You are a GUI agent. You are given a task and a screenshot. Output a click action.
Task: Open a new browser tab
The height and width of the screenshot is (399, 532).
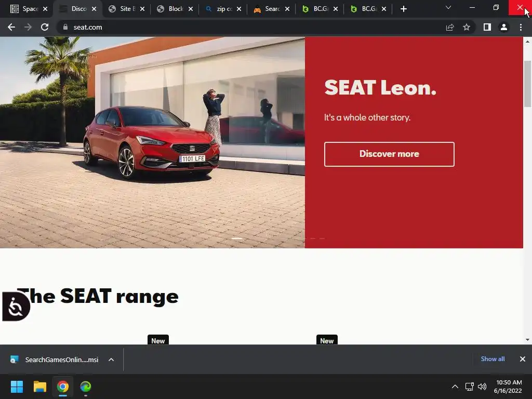[403, 9]
